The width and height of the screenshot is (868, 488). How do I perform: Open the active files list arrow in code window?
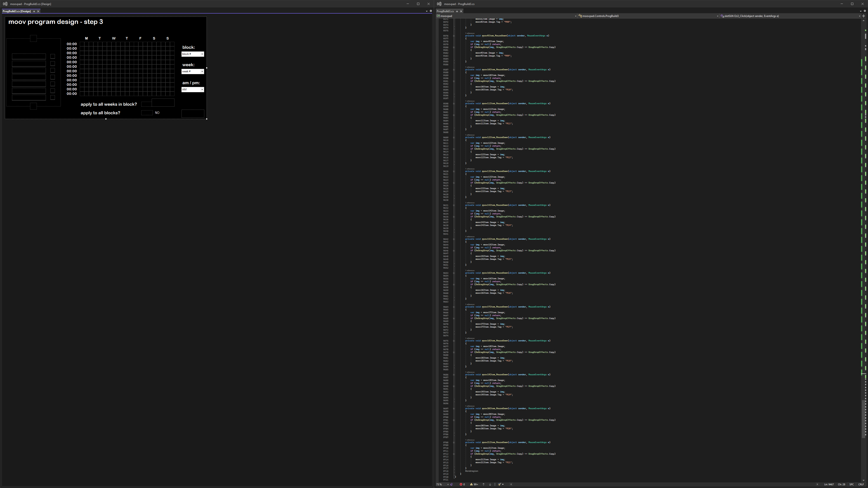click(x=861, y=11)
